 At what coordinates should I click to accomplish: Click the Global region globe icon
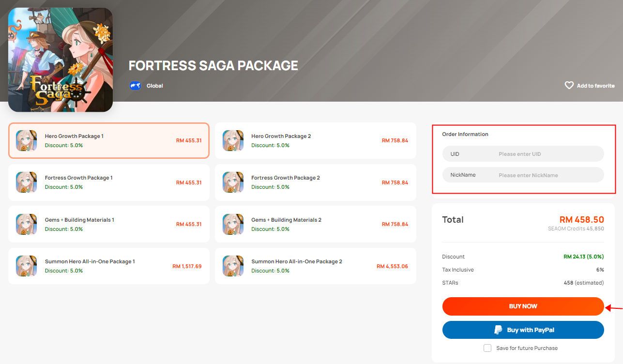point(135,86)
